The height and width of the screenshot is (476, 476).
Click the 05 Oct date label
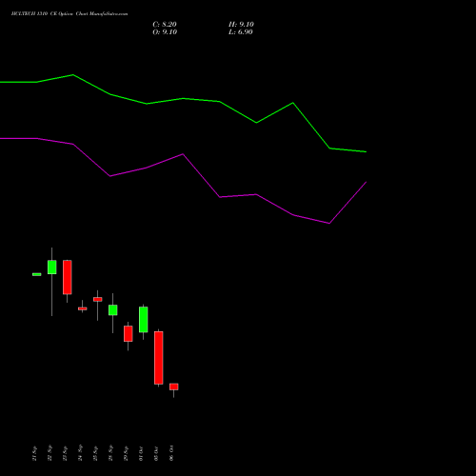(156, 453)
